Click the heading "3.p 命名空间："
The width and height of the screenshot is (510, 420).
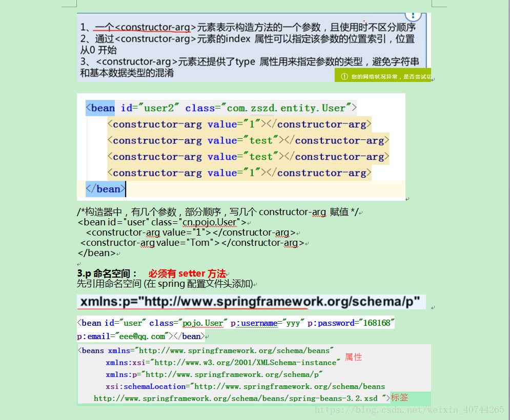(107, 274)
